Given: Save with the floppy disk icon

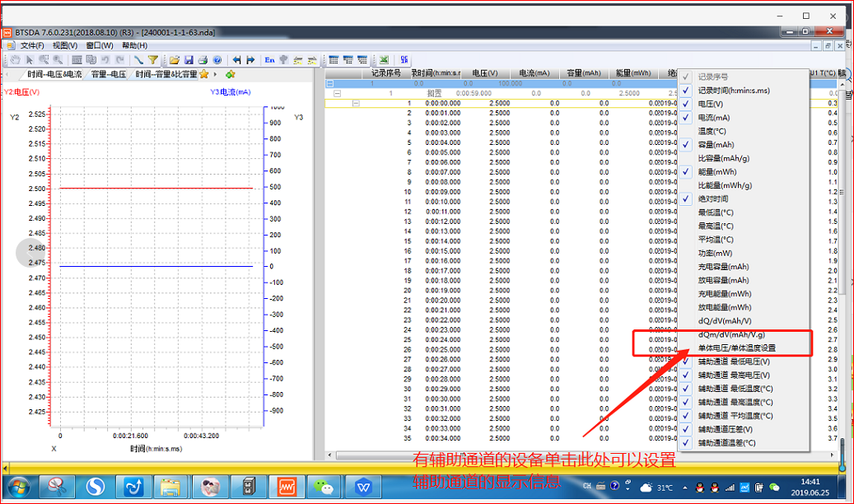Looking at the screenshot, I should coord(189,60).
